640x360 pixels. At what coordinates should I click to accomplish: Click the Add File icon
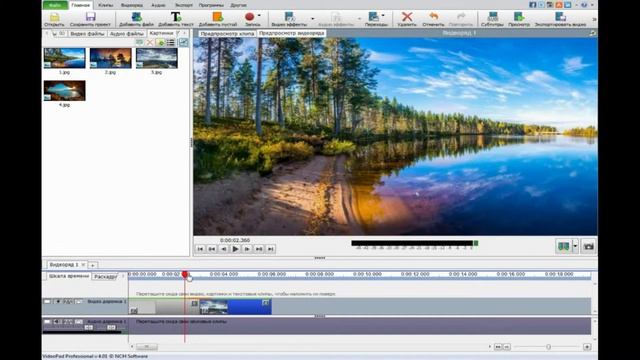click(136, 17)
